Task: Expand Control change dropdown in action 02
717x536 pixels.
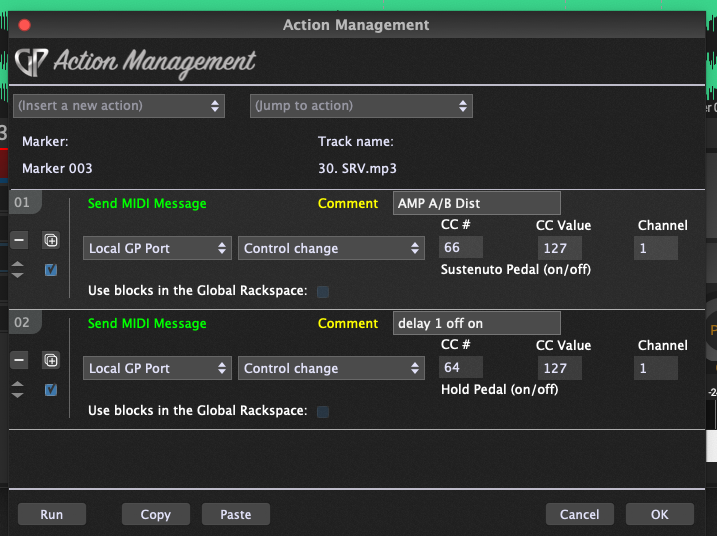Action: pyautogui.click(x=332, y=368)
